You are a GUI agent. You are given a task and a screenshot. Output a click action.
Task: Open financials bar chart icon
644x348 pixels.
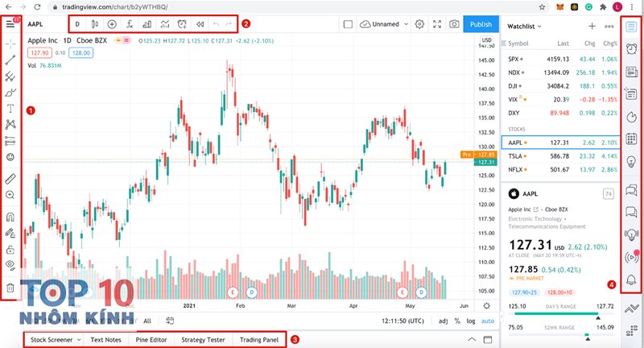147,24
